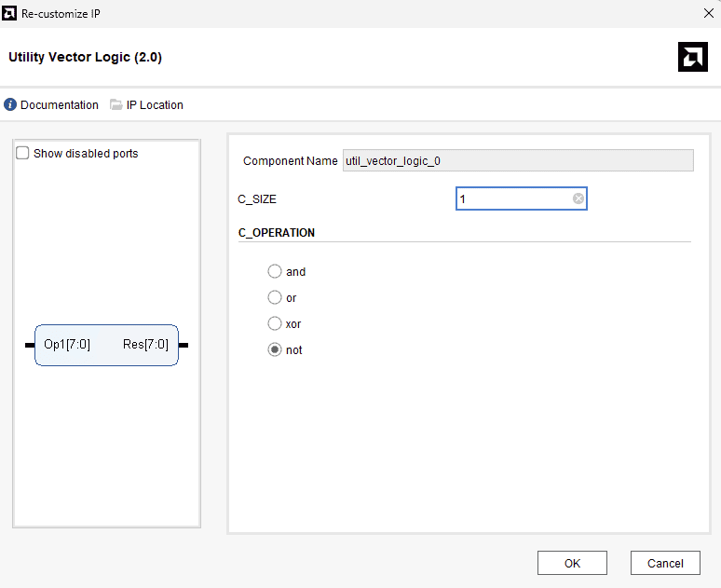This screenshot has height=588, width=721.
Task: Open the IP Location link text
Action: coord(155,105)
